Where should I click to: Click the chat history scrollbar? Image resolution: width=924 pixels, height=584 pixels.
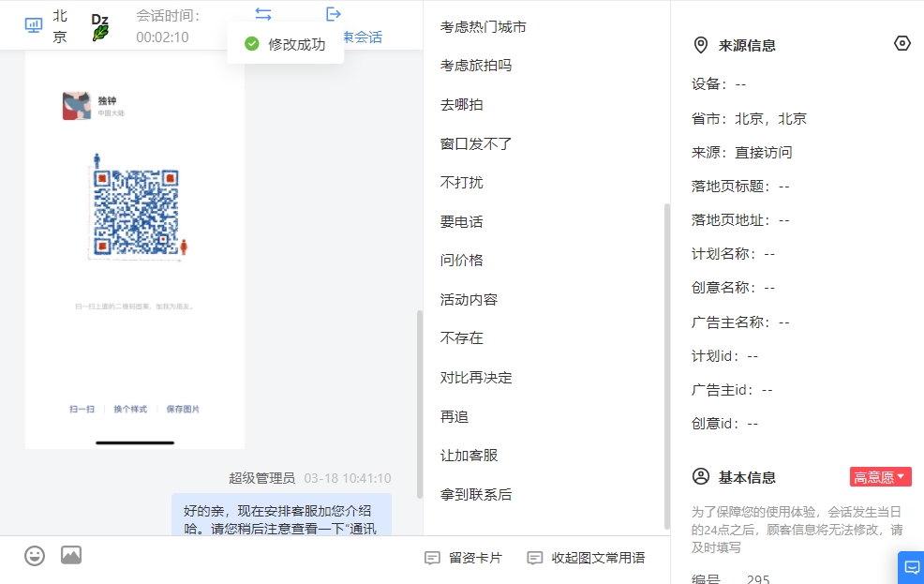(420, 404)
